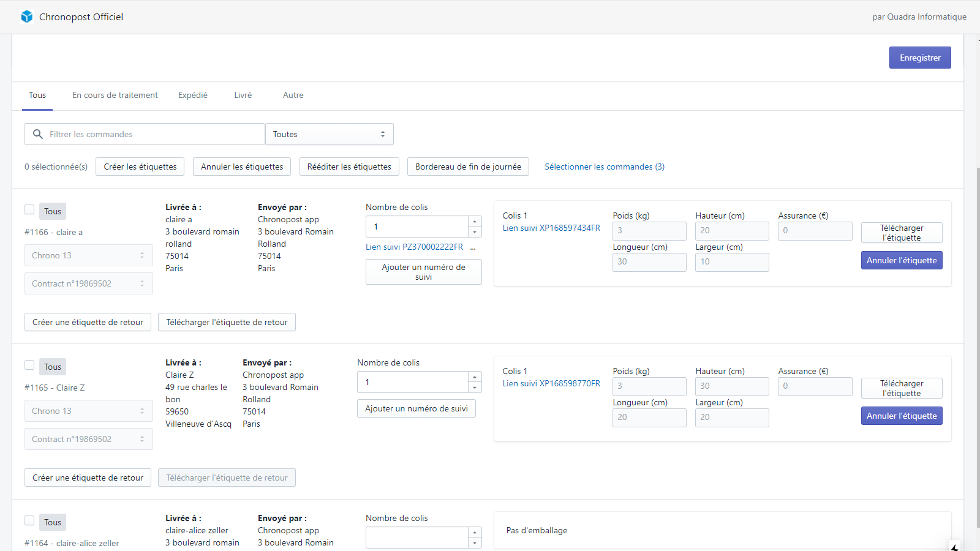This screenshot has width=980, height=551.
Task: Open Contract n°19869502 dropdown for order #1165
Action: 89,439
